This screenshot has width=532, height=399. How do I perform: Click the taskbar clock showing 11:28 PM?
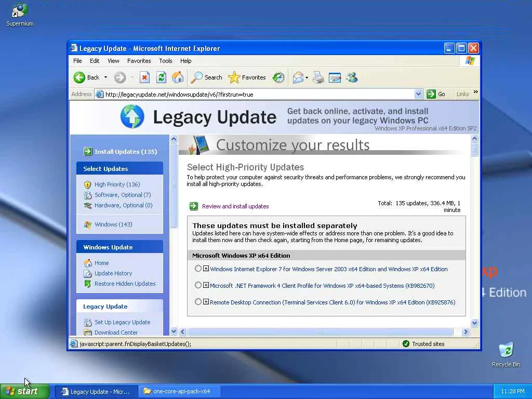[512, 392]
